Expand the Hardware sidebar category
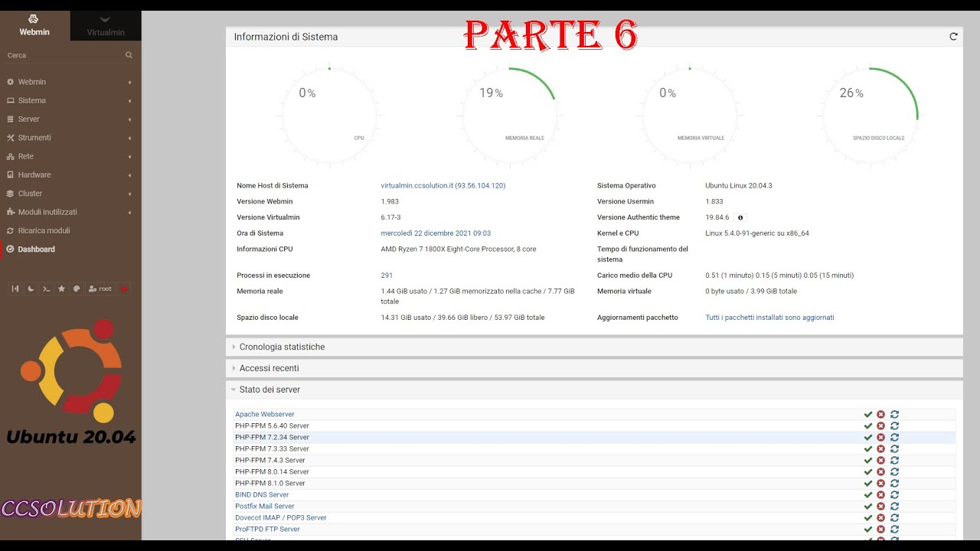This screenshot has width=980, height=551. point(70,174)
